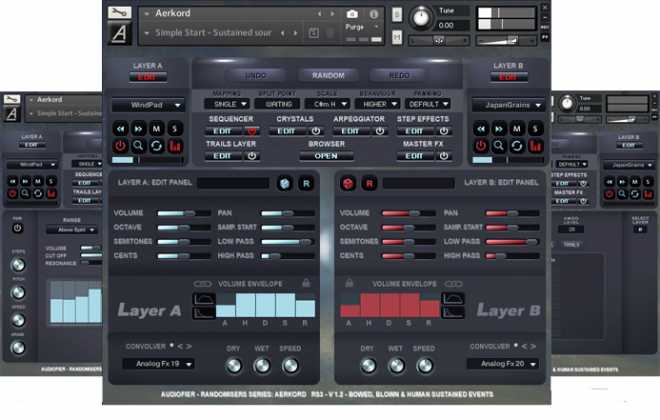Open the instrument info icon

click(373, 14)
